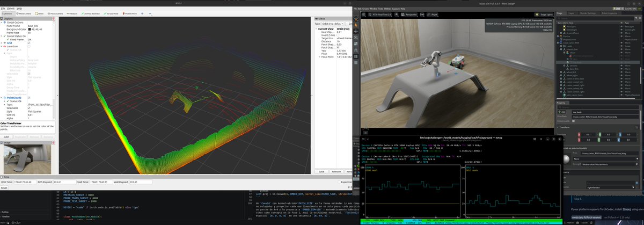Open the Stage Lights menu in viewport
Viewport: 644px width, 225px height.
coord(544,14)
